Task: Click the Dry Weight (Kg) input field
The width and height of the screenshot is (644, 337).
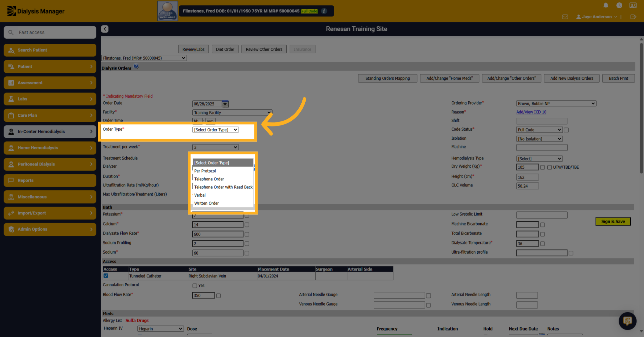Action: pos(527,167)
